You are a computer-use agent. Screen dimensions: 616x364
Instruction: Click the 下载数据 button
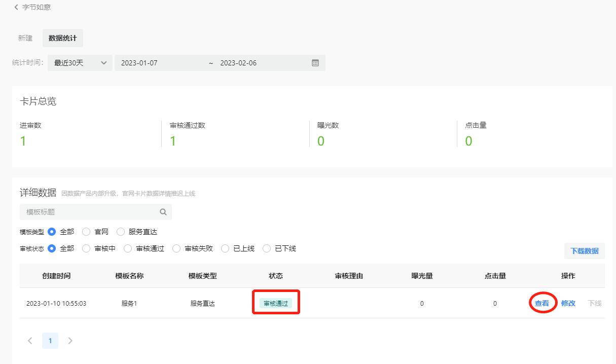[x=584, y=251]
